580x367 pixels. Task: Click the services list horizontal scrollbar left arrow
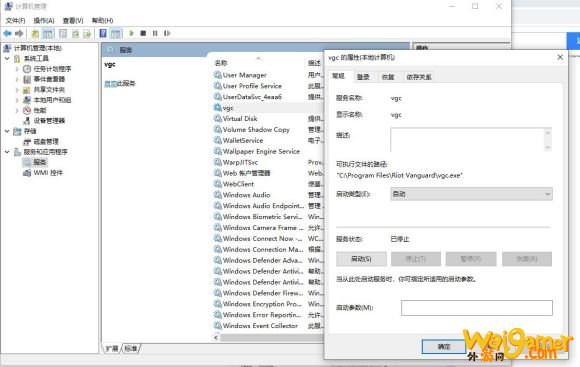pyautogui.click(x=216, y=337)
